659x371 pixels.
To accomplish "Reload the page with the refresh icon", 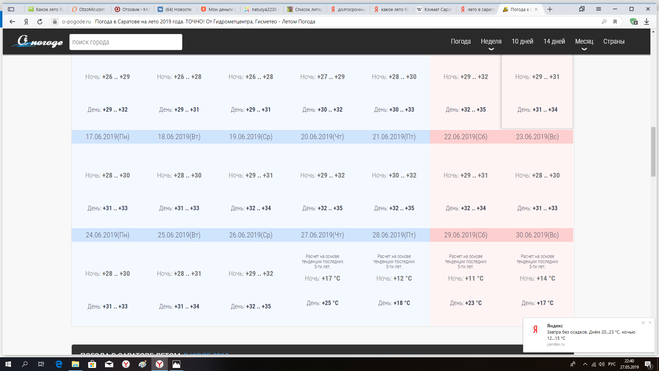I will coord(40,21).
